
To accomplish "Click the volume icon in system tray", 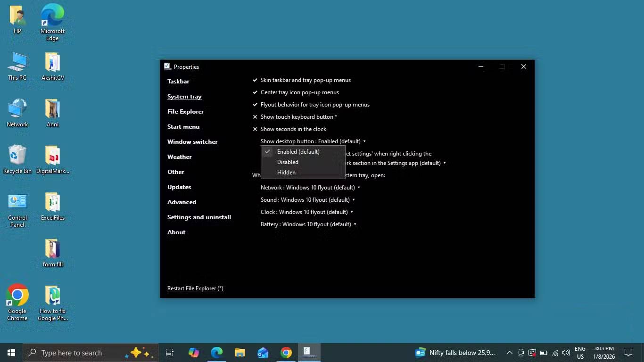I will tap(566, 353).
